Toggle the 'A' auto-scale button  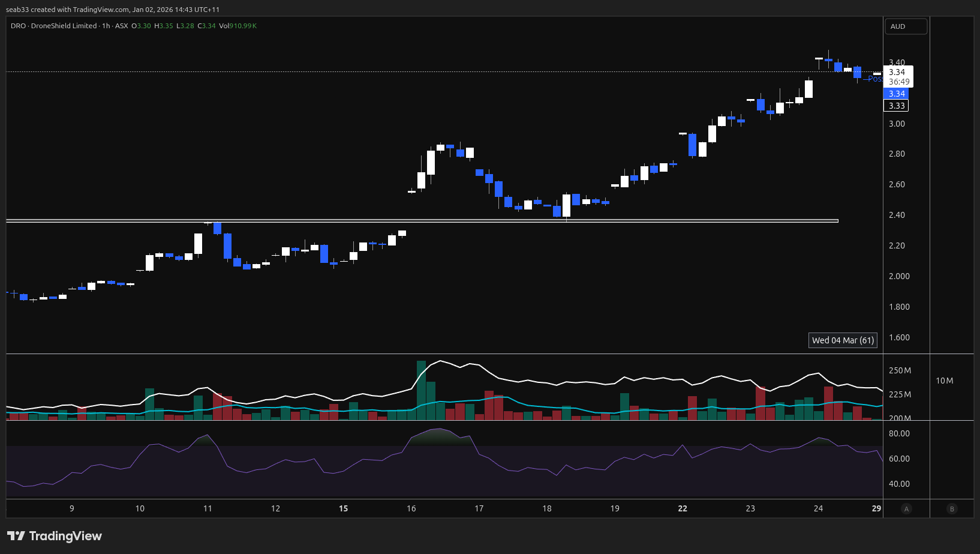click(906, 509)
